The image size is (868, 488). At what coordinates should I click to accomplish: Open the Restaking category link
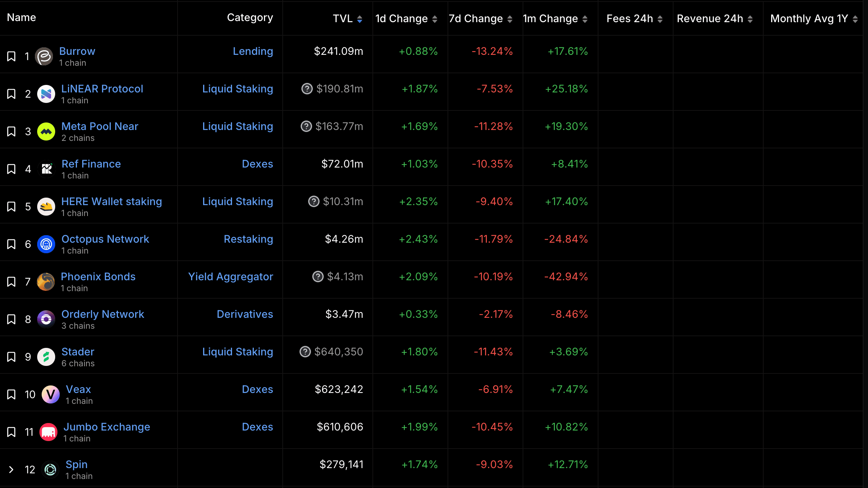(248, 239)
